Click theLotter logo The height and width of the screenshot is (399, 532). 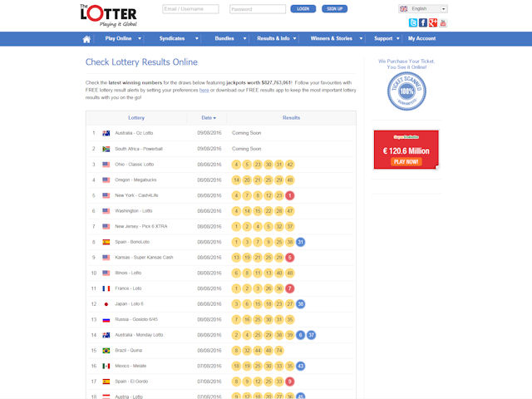109,16
